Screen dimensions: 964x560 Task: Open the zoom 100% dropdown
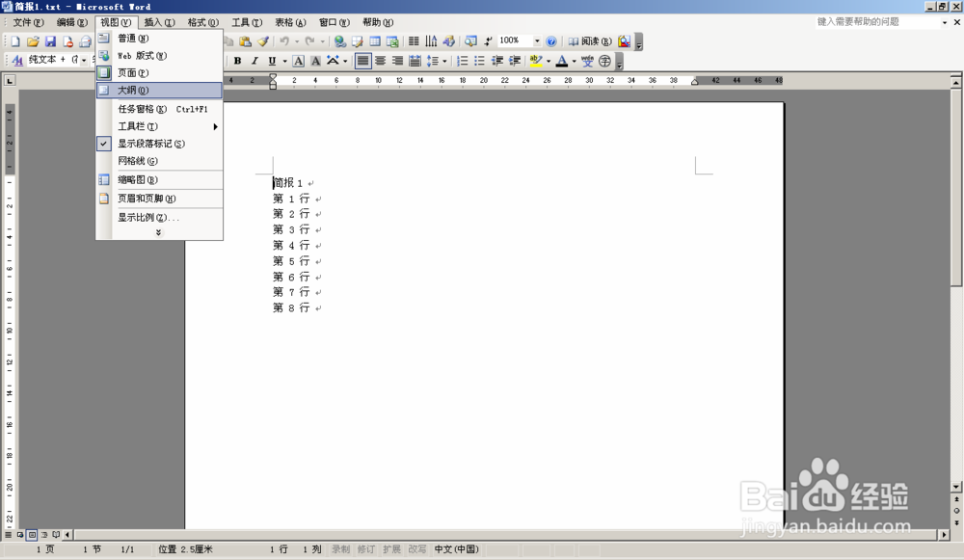click(x=537, y=40)
